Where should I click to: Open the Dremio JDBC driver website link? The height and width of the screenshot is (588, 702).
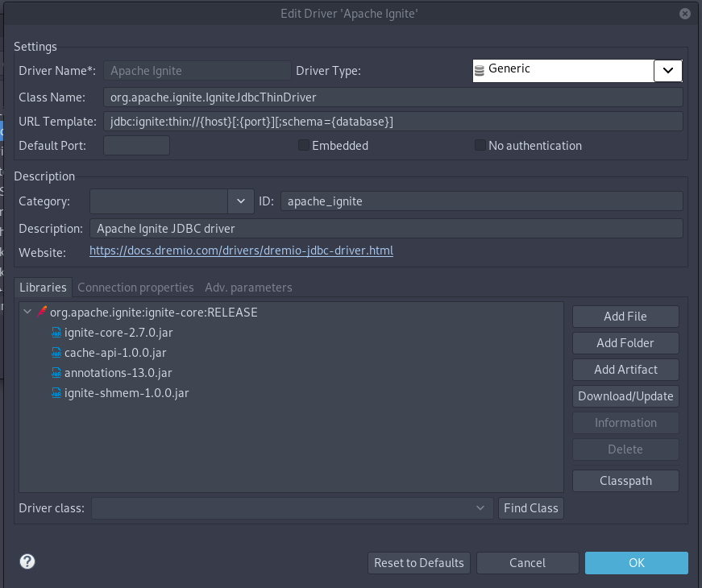pyautogui.click(x=240, y=251)
